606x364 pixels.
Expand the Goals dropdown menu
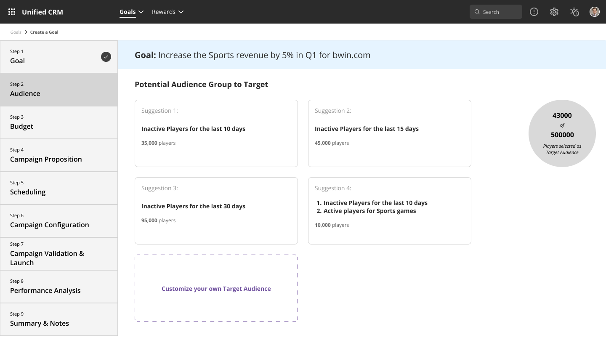coord(131,12)
